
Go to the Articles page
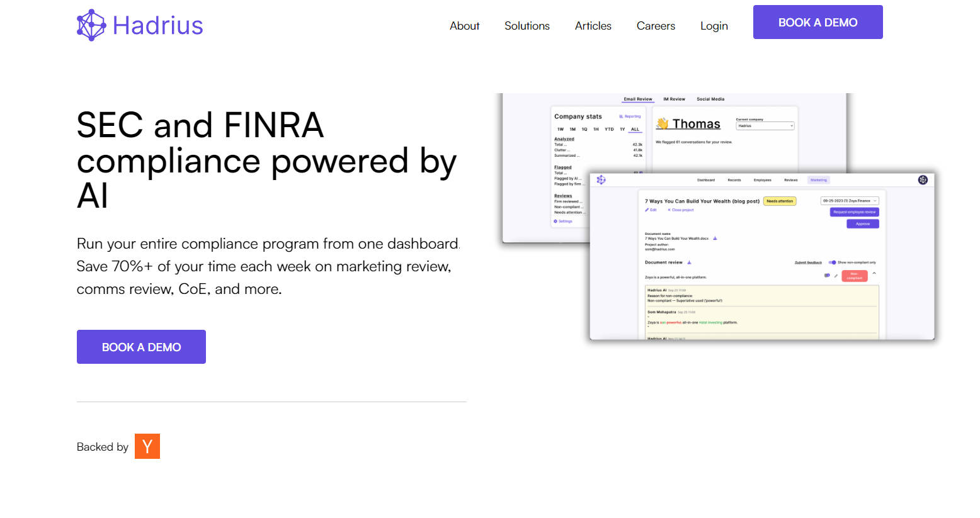pos(593,26)
